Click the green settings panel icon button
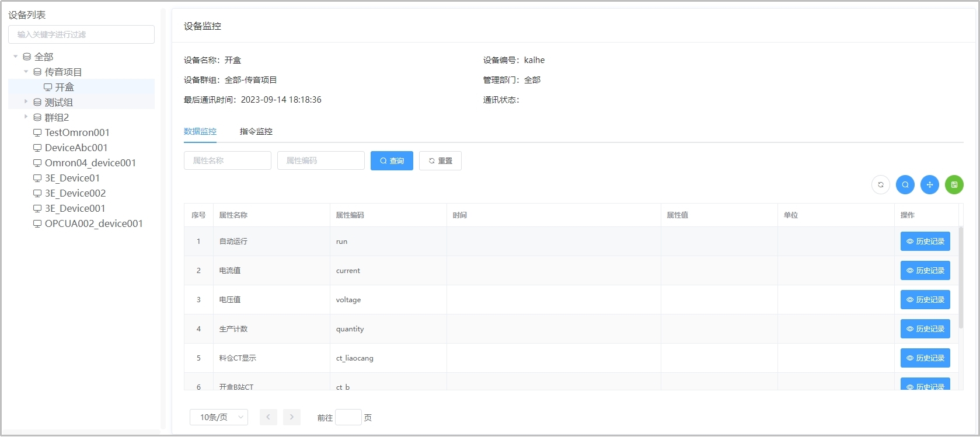This screenshot has height=437, width=980. pyautogui.click(x=954, y=185)
